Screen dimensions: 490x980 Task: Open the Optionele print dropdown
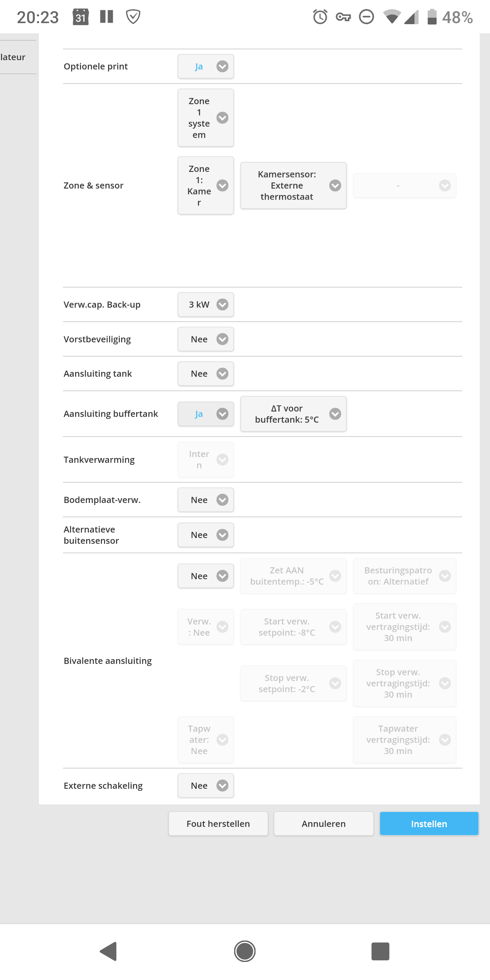pyautogui.click(x=206, y=67)
